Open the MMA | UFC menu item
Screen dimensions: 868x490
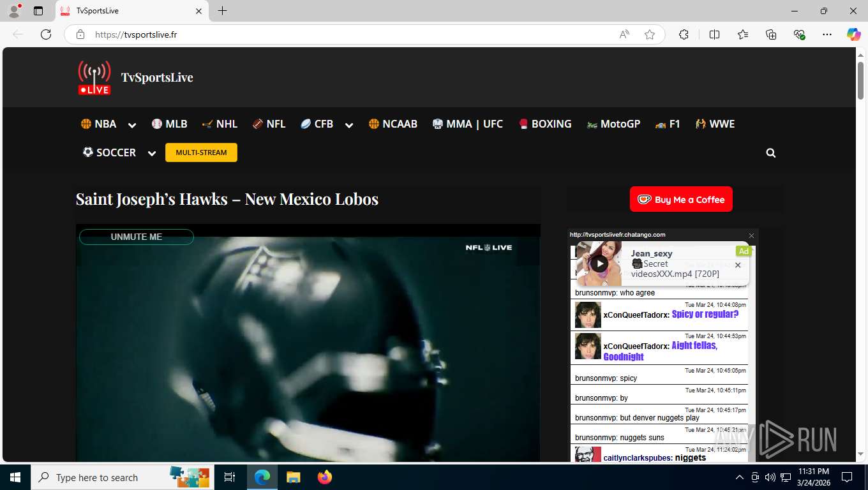coord(468,124)
